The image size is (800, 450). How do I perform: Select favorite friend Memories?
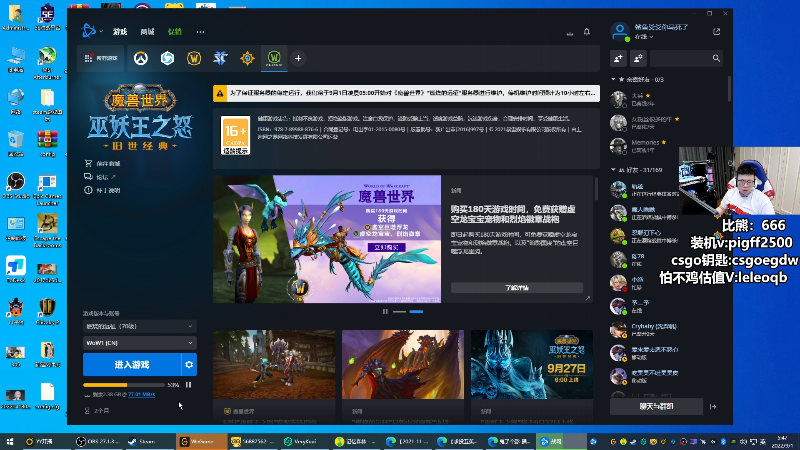point(644,146)
